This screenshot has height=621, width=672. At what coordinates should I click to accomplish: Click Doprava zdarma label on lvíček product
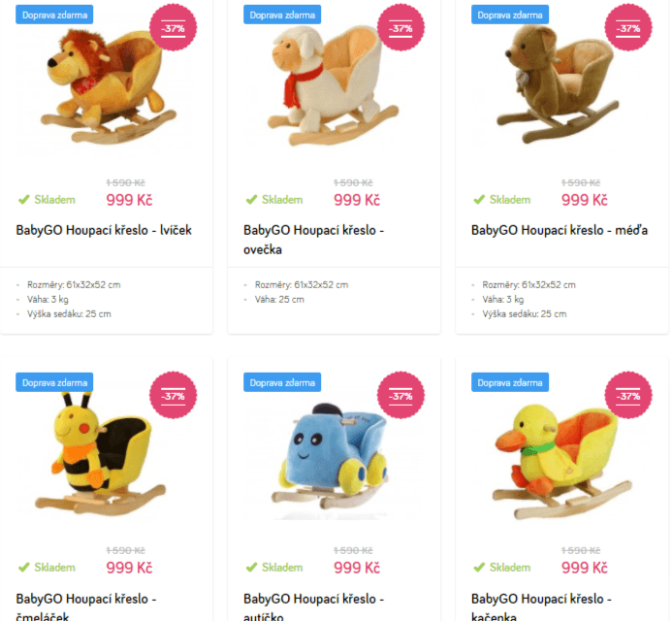(54, 15)
